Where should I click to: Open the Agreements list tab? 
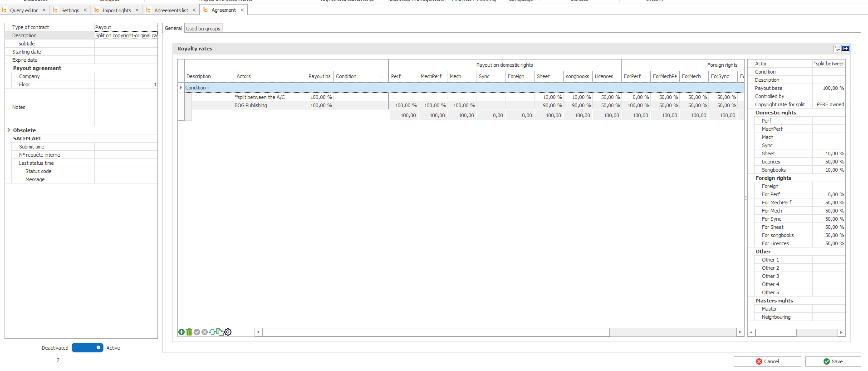point(171,10)
